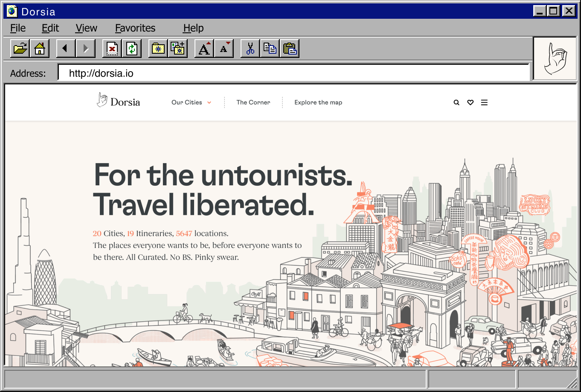This screenshot has width=581, height=392.
Task: Go to the home page icon
Action: pos(40,49)
